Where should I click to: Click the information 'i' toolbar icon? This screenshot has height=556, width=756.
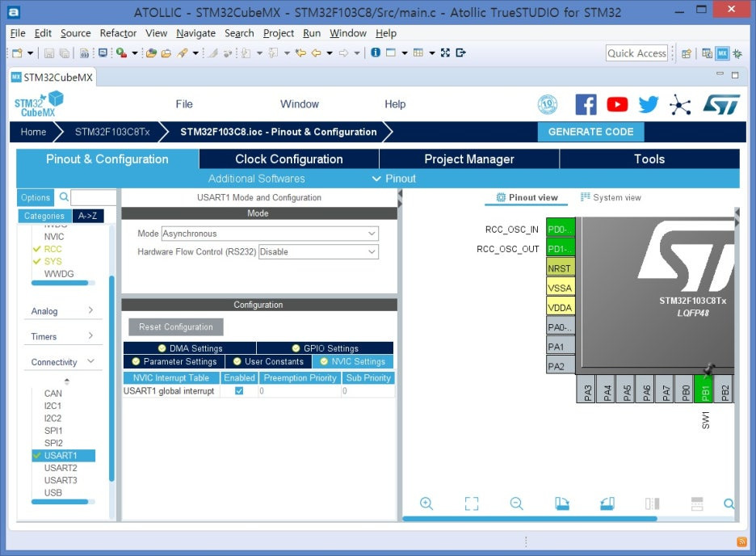376,53
